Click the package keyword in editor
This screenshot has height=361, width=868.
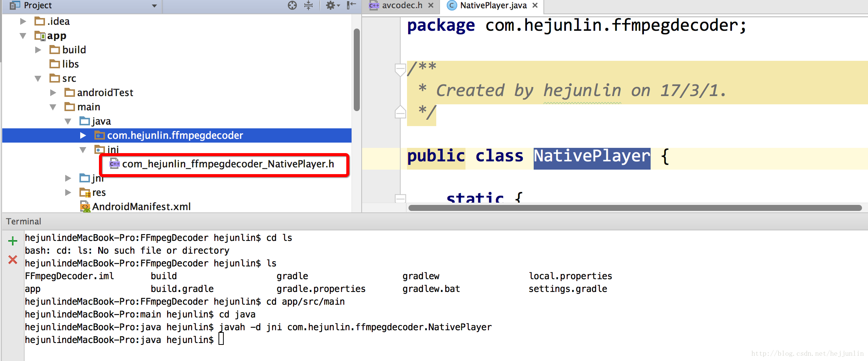[x=441, y=26]
